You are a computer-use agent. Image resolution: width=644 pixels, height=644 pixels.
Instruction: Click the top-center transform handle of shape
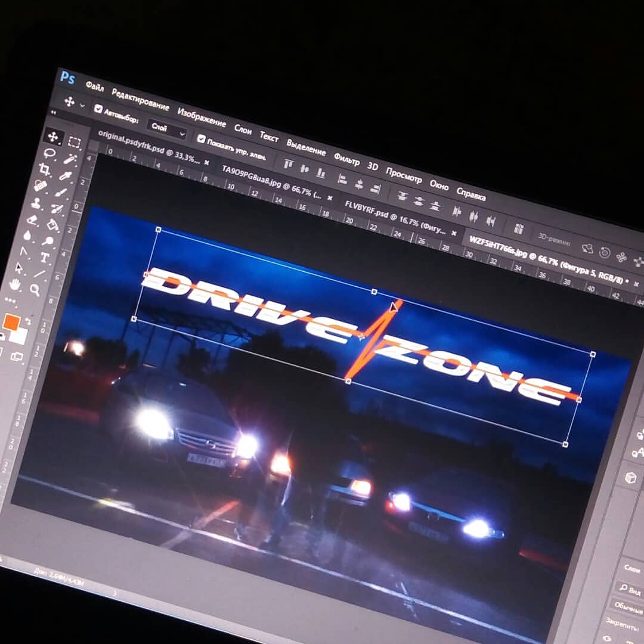(374, 292)
